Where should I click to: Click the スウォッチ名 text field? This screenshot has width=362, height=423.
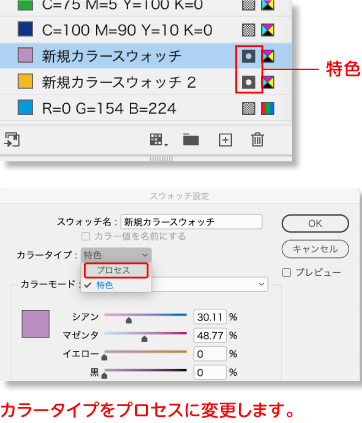tap(191, 222)
